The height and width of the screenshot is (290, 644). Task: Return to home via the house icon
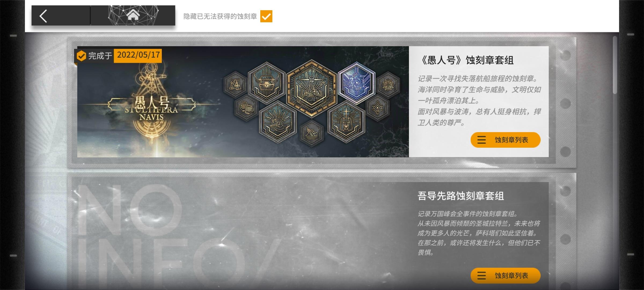(133, 16)
